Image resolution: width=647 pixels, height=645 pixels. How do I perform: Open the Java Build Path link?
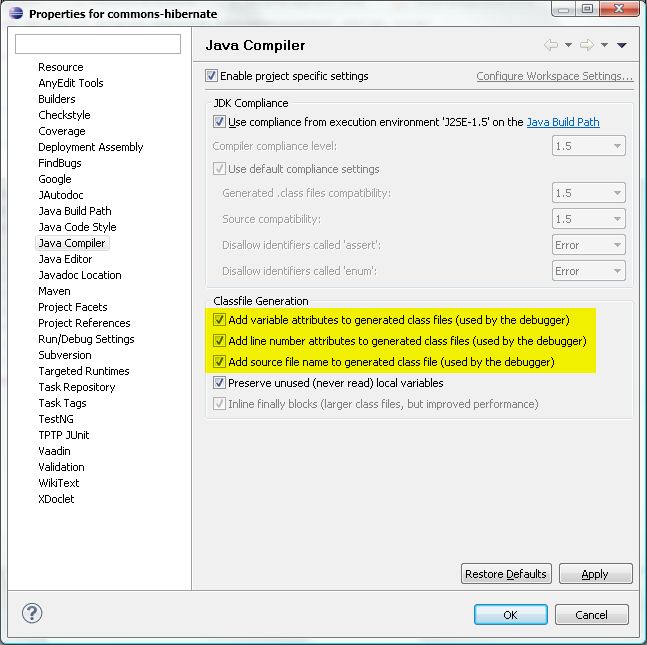(x=563, y=122)
